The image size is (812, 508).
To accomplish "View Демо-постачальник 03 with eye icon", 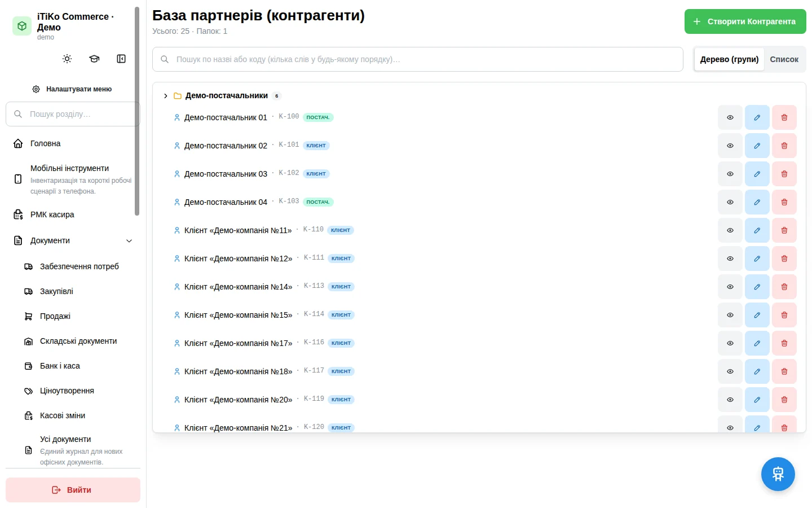I will tap(730, 174).
